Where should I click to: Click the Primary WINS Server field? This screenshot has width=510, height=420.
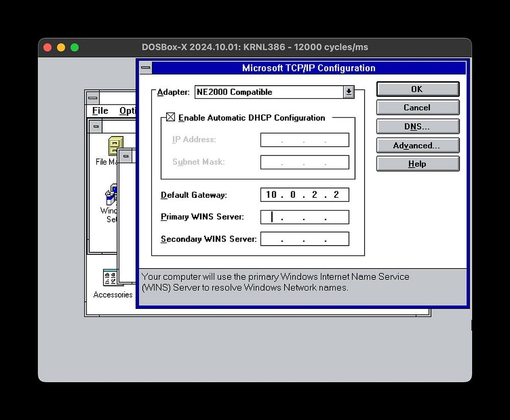[x=305, y=217]
